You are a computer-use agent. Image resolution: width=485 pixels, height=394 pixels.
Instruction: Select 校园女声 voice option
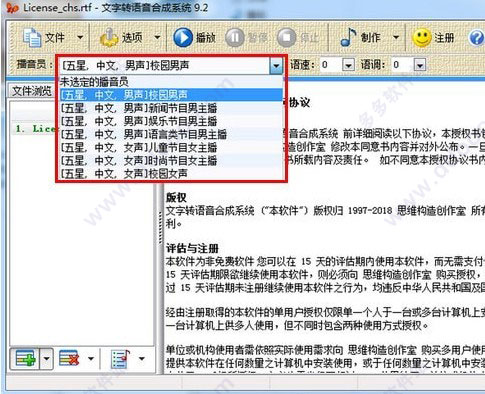coord(170,173)
